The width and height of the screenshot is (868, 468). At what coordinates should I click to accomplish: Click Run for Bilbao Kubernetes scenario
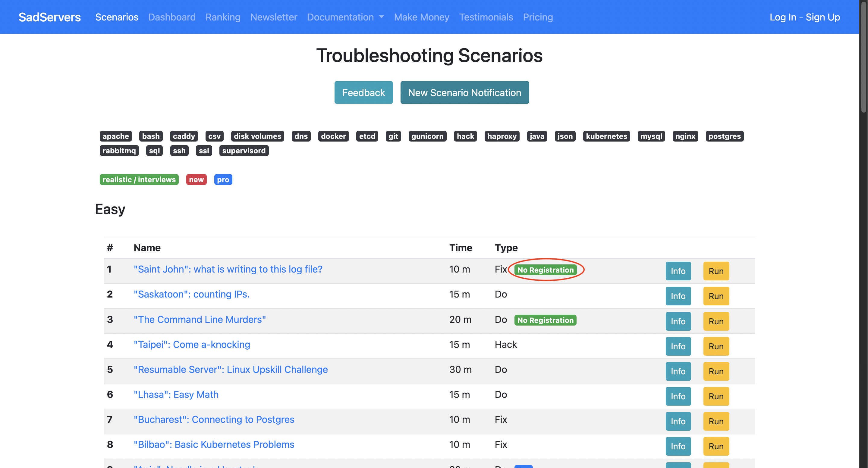tap(716, 446)
